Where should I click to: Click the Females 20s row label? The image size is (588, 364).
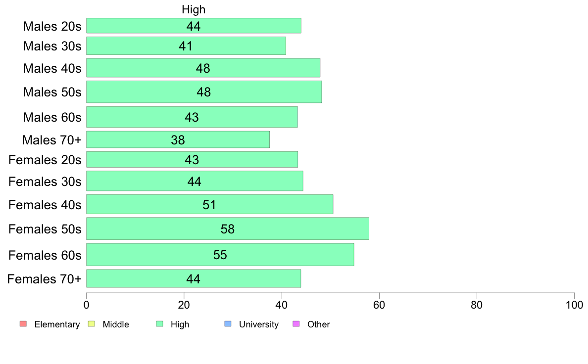[45, 160]
